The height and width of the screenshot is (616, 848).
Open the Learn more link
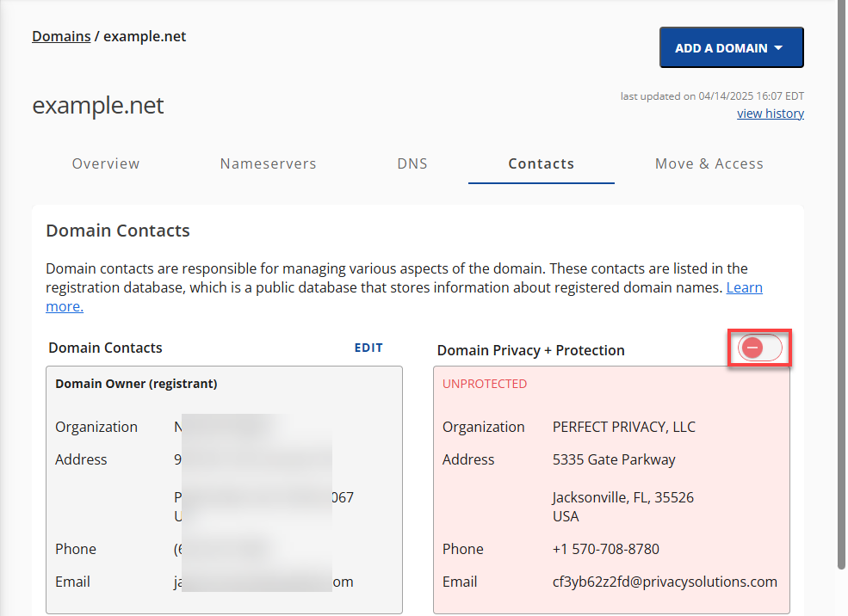[744, 286]
